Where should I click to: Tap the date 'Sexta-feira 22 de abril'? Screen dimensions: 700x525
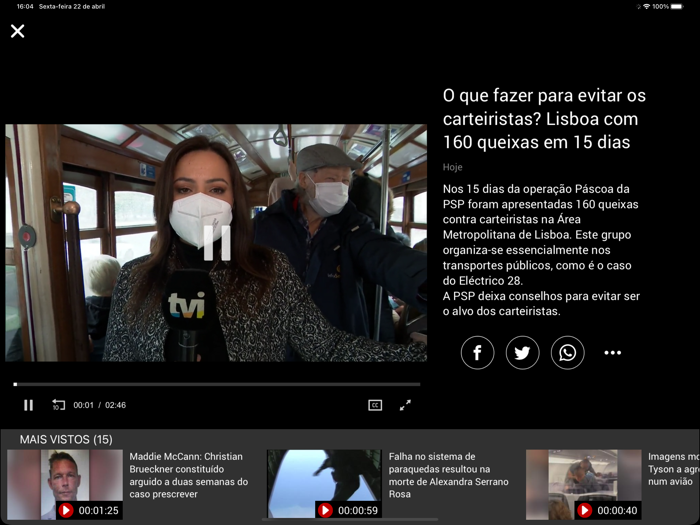pos(71,6)
